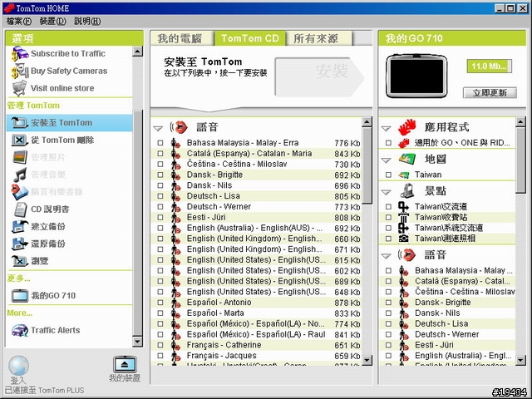
Task: Switch to the 我的電腦 tab
Action: pyautogui.click(x=183, y=38)
